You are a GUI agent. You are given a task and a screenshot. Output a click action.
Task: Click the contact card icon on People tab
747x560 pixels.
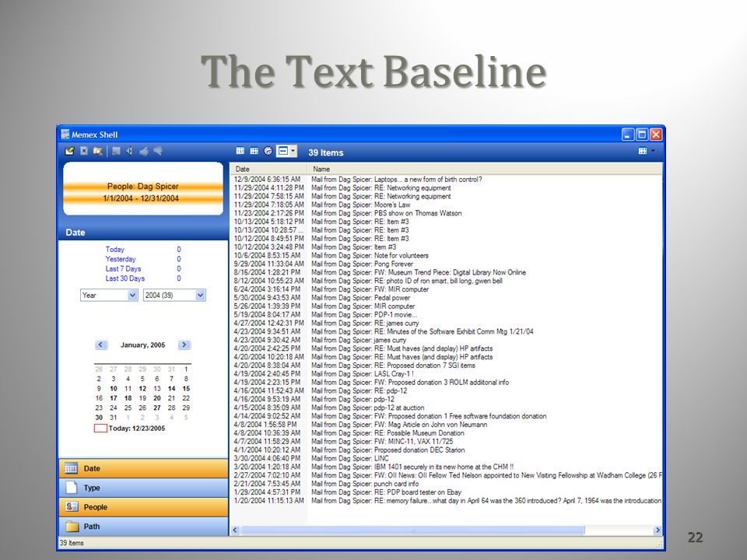[72, 506]
